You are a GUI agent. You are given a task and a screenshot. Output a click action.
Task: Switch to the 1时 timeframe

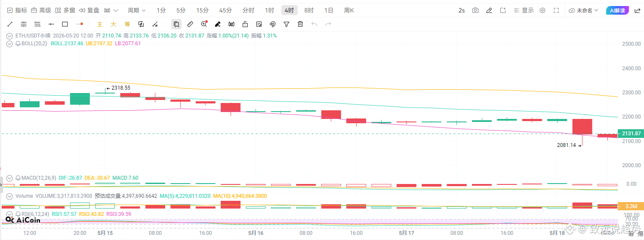point(269,10)
